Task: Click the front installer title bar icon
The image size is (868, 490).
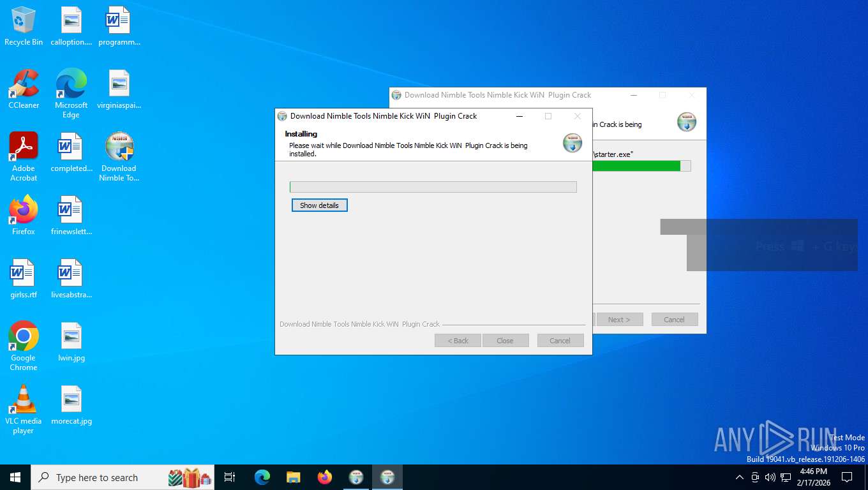Action: coord(282,116)
